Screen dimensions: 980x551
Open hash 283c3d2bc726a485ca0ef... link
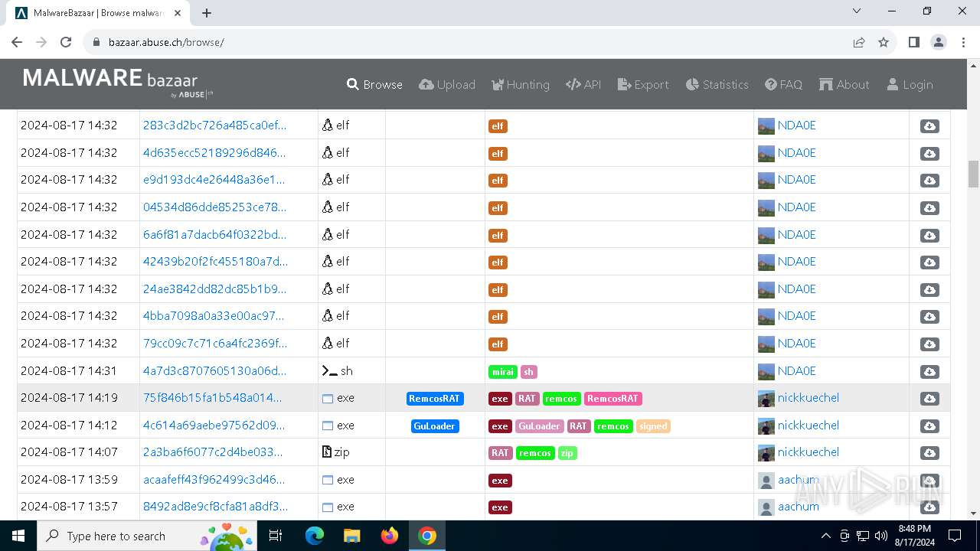[214, 125]
